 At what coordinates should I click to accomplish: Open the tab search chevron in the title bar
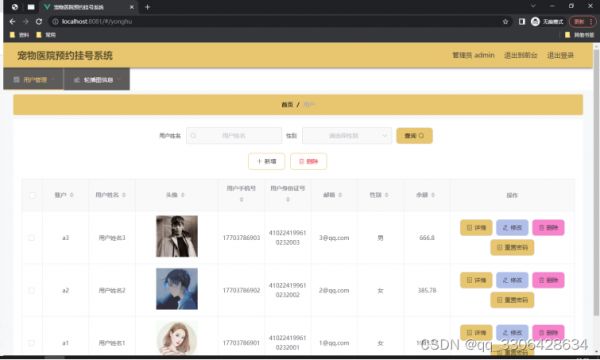(x=533, y=6)
